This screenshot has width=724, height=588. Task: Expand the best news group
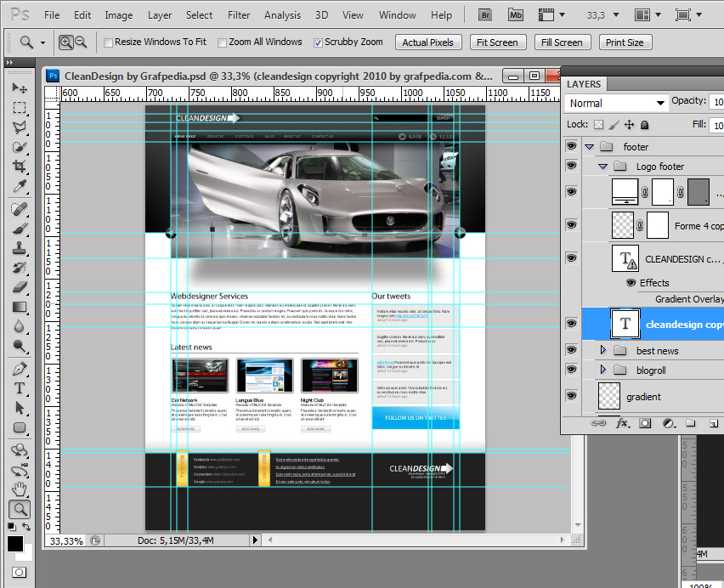point(602,350)
